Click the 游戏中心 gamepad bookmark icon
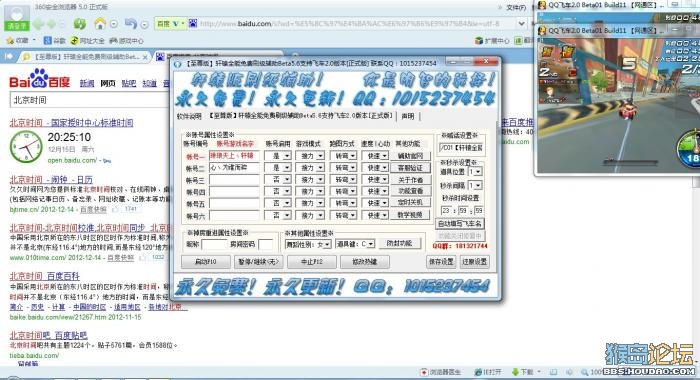This screenshot has height=380, width=700. point(113,41)
